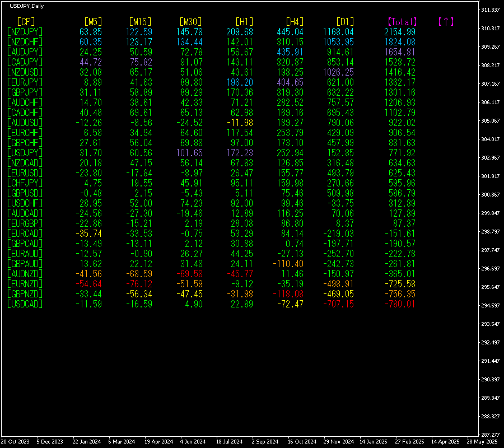Click GBPNZD H4 value -118.08
This screenshot has width=504, height=448.
(x=288, y=294)
